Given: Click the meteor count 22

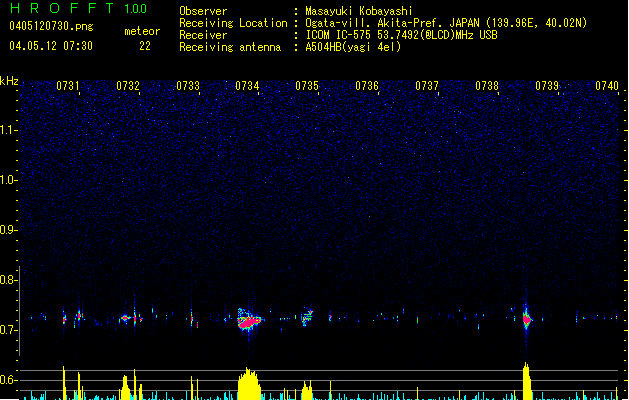Looking at the screenshot, I should [145, 46].
